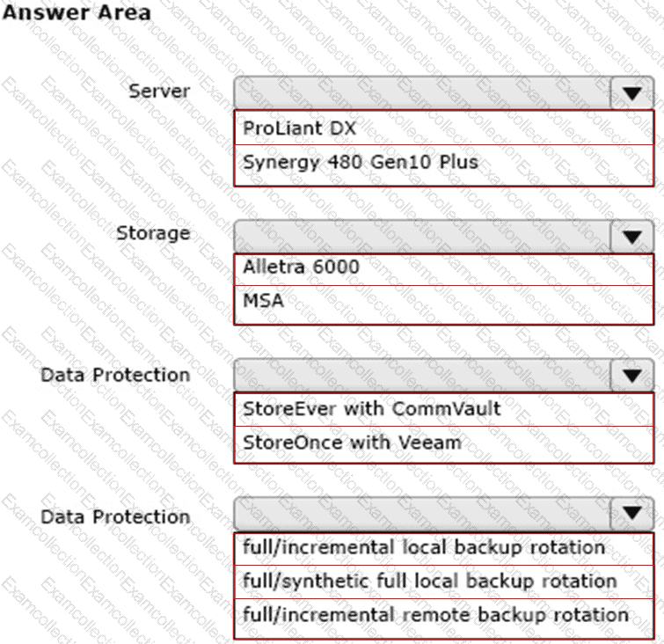Image resolution: width=664 pixels, height=644 pixels.
Task: Click the Answer Area heading
Action: coord(77,13)
